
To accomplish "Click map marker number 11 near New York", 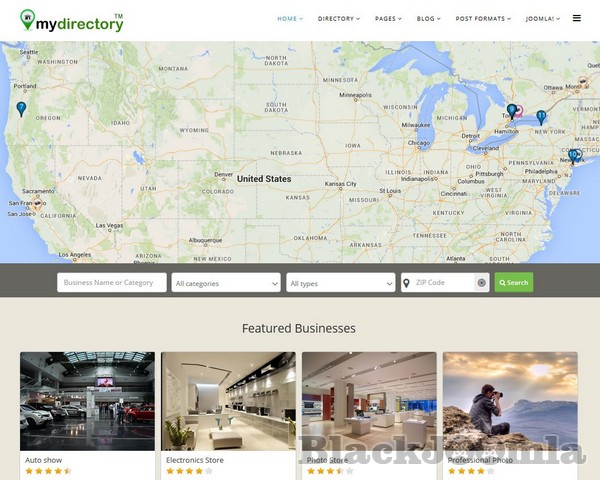I will (541, 118).
